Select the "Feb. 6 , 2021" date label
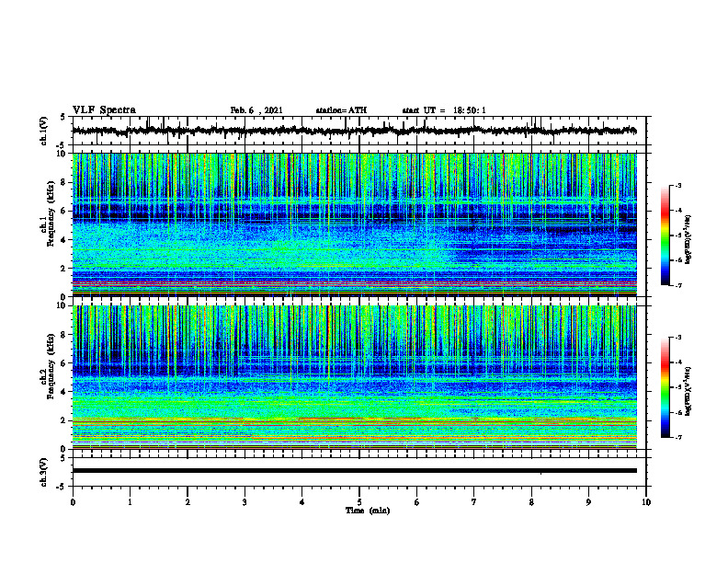Image resolution: width=728 pixels, height=563 pixels. [256, 110]
